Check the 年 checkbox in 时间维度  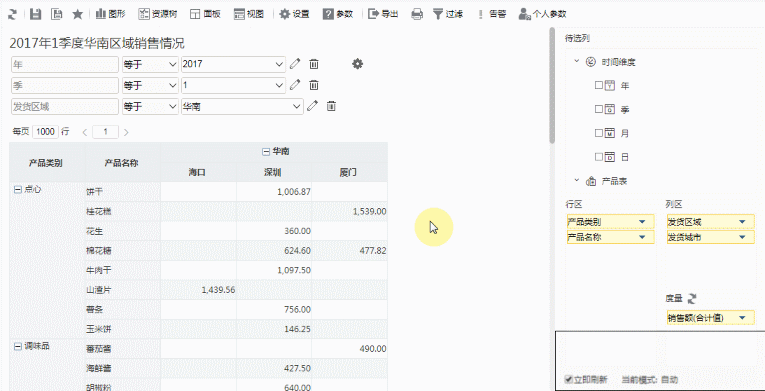[599, 85]
